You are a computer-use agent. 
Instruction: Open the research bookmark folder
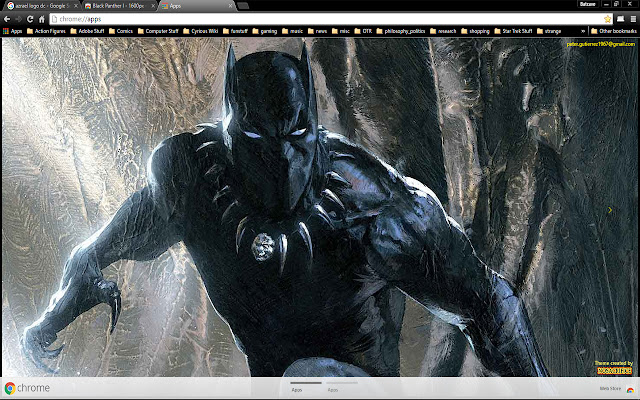443,31
